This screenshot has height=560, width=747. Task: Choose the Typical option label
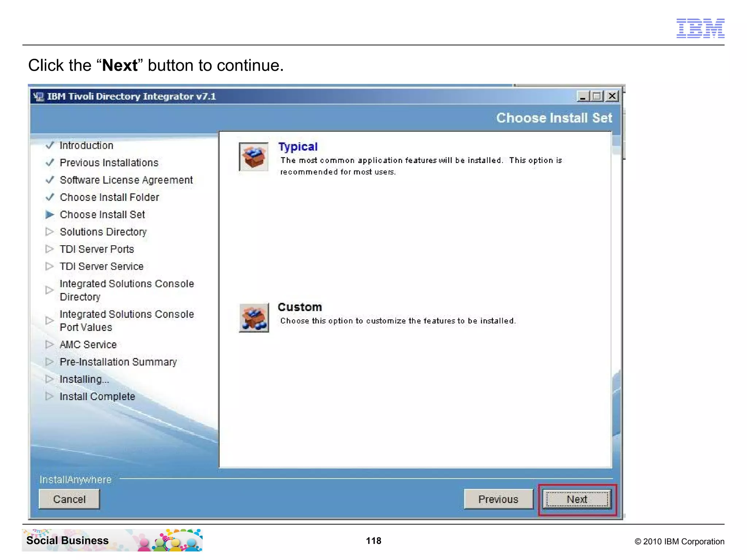pos(298,147)
